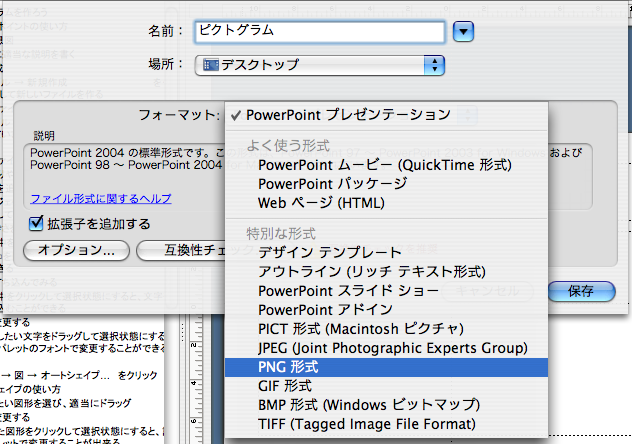Select PowerPoint ムービー (QuickTime 形式)
632x444 pixels.
pos(386,165)
